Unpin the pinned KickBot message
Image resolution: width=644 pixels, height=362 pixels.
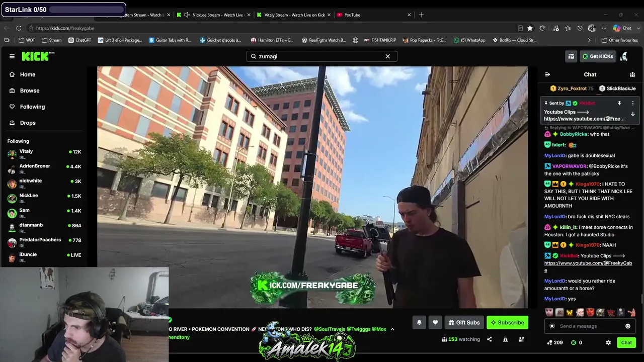click(x=619, y=103)
